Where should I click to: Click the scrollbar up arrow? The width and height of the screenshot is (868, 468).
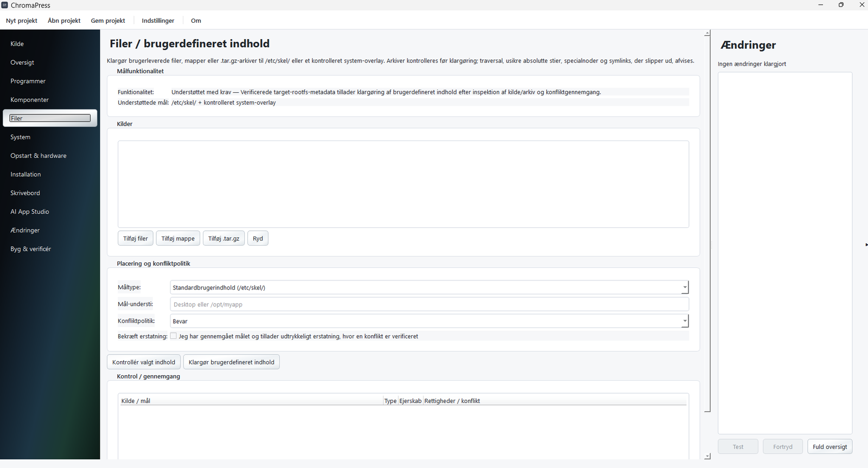click(x=707, y=34)
